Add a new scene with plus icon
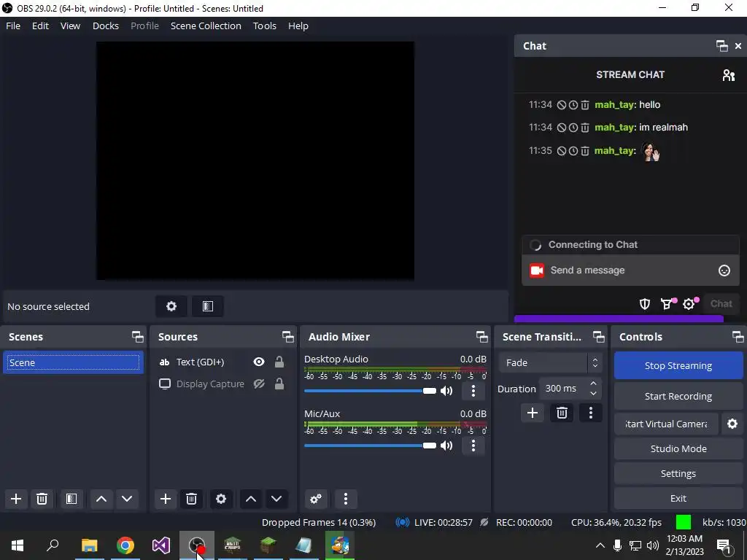This screenshot has height=560, width=747. [16, 499]
